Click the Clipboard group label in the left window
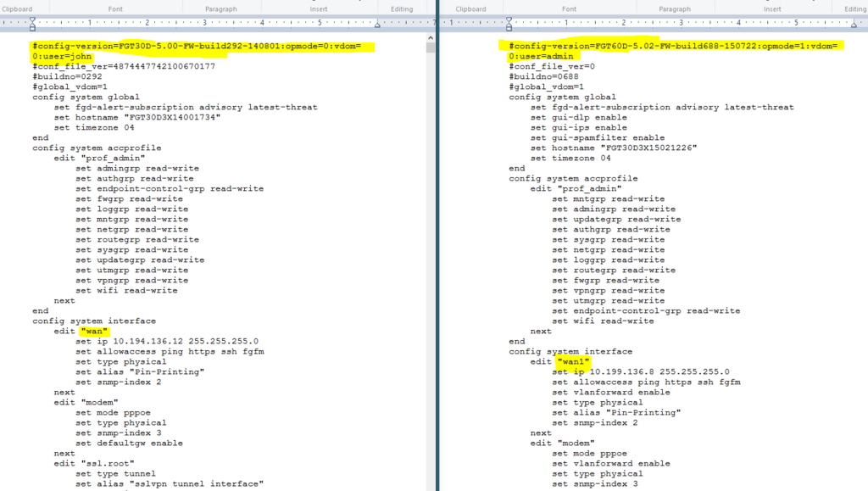Image resolution: width=868 pixels, height=491 pixels. click(17, 8)
